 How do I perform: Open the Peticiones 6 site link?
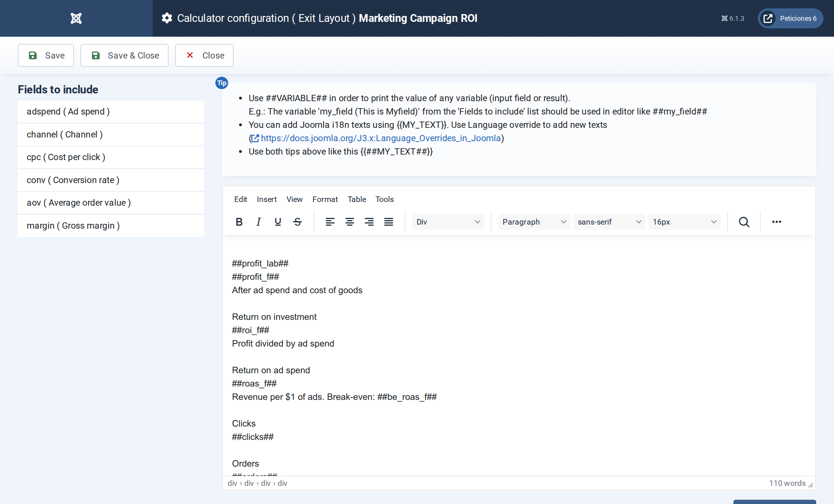[x=790, y=18]
